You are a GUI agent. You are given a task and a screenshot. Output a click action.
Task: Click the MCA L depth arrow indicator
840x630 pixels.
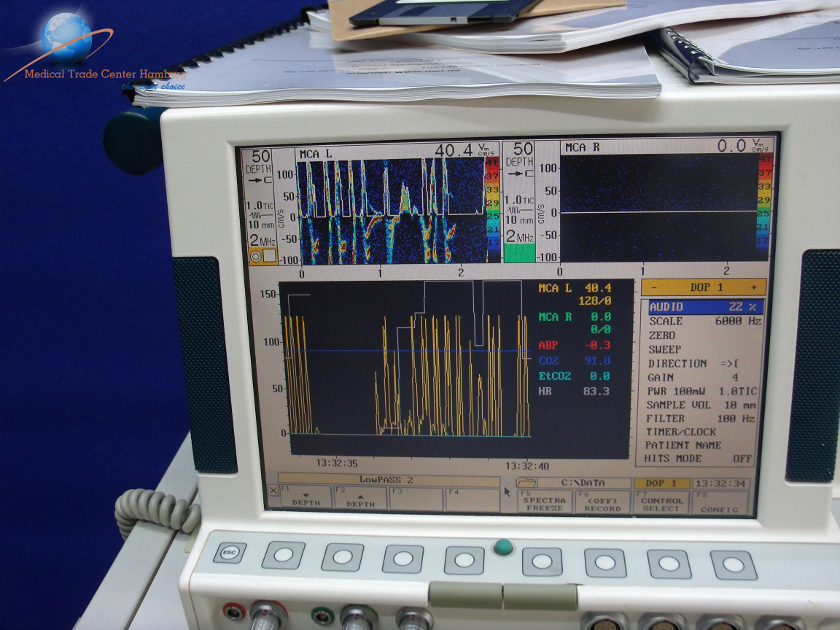261,178
